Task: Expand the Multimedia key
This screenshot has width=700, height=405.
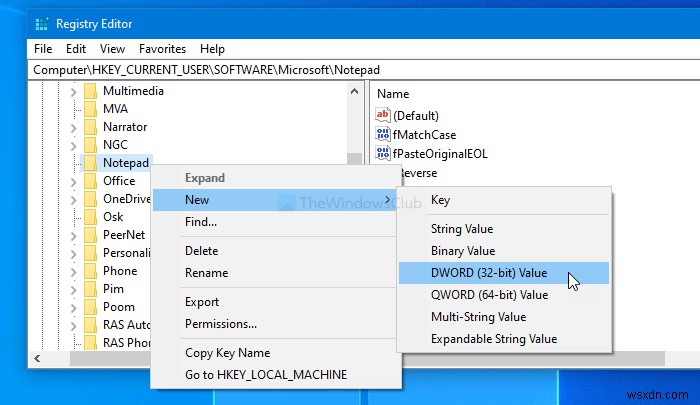Action: click(74, 92)
